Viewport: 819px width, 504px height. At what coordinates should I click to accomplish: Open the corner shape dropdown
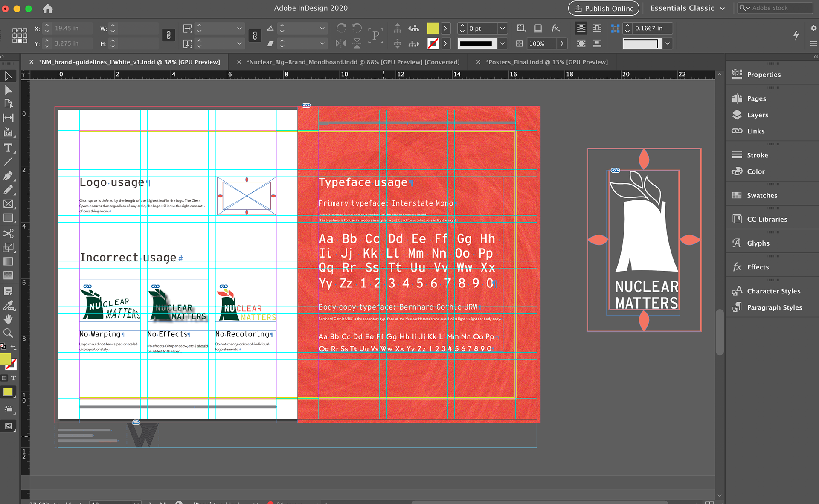pyautogui.click(x=668, y=43)
